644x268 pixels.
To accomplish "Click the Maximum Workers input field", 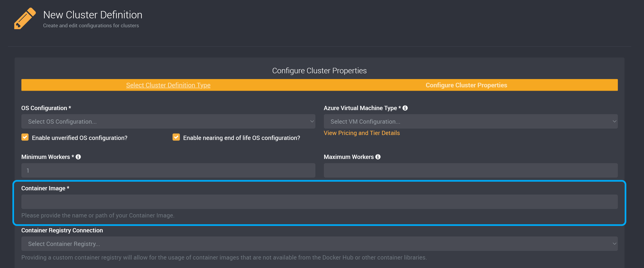I will 470,170.
